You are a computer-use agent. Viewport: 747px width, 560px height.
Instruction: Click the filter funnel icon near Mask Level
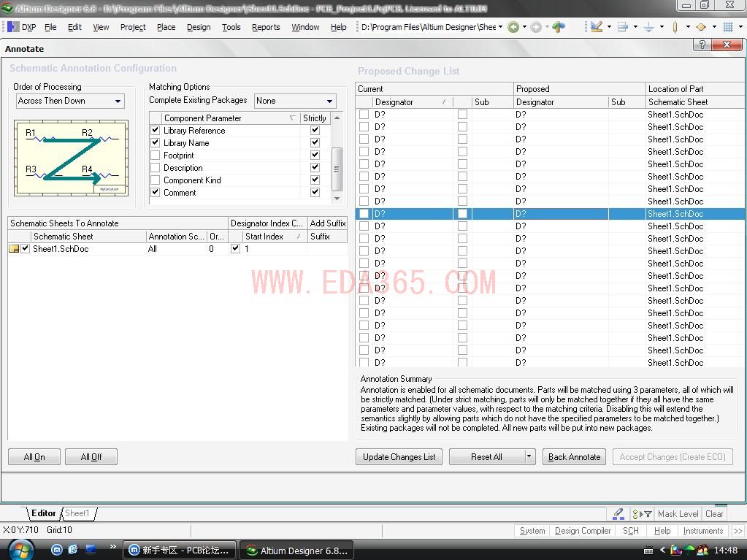tap(648, 514)
